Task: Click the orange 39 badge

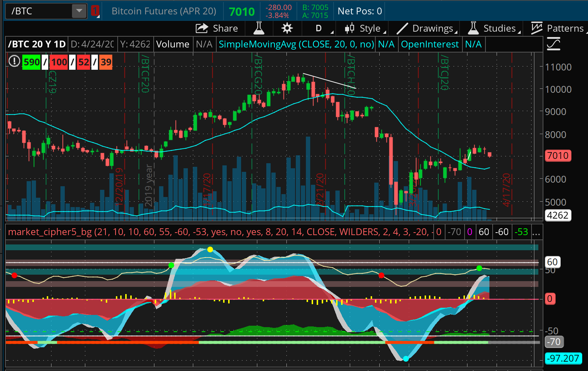Action: [x=106, y=62]
